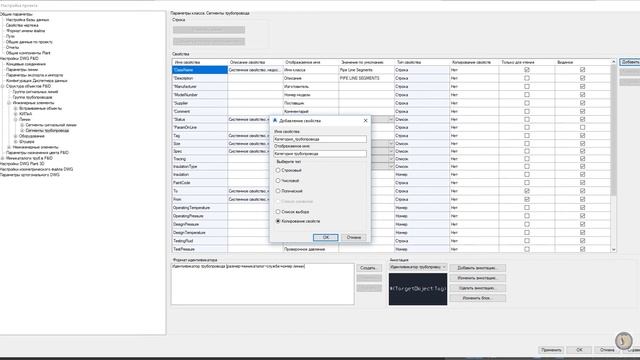
Task: Collapse the Структура объектов P&ID node
Action: click(x=2, y=86)
